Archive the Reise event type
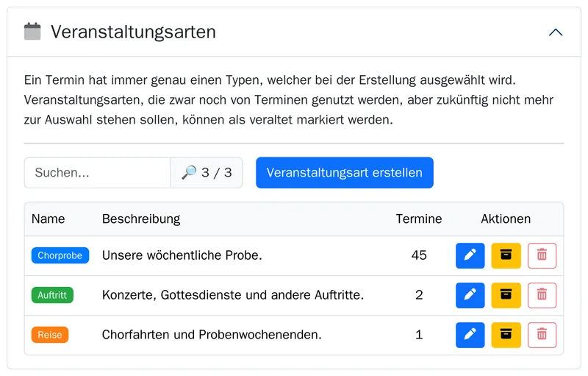Screen dimensions: 588x376 click(506, 335)
